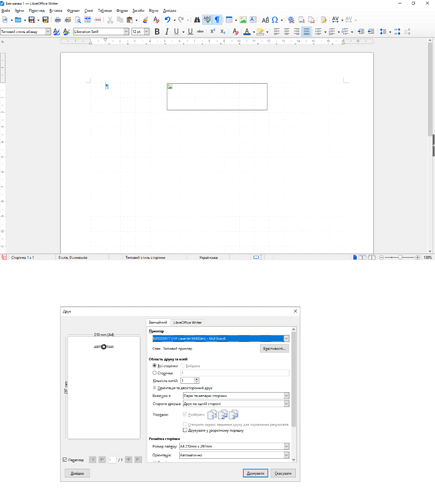Toggle formatting marks pilcrow icon

click(x=217, y=20)
